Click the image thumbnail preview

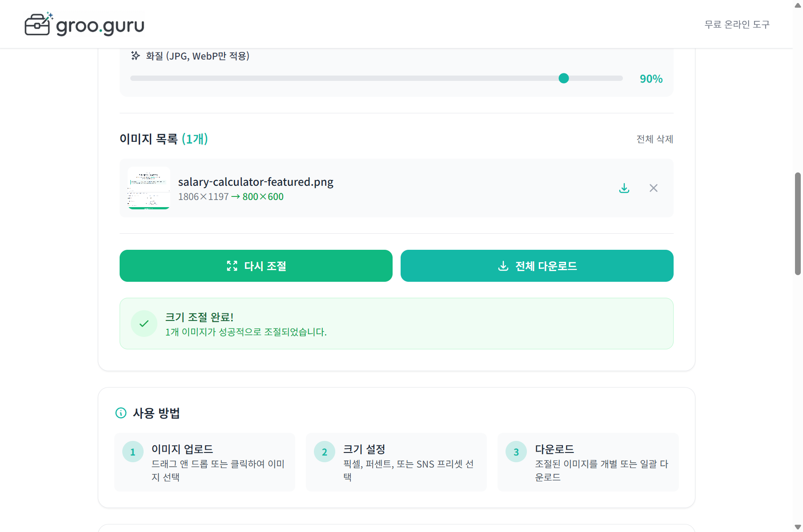(x=149, y=188)
